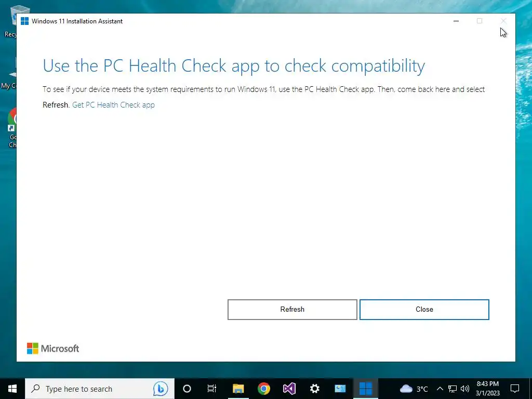The image size is (532, 399).
Task: Open the clock showing 8:43 PM
Action: [x=487, y=389]
